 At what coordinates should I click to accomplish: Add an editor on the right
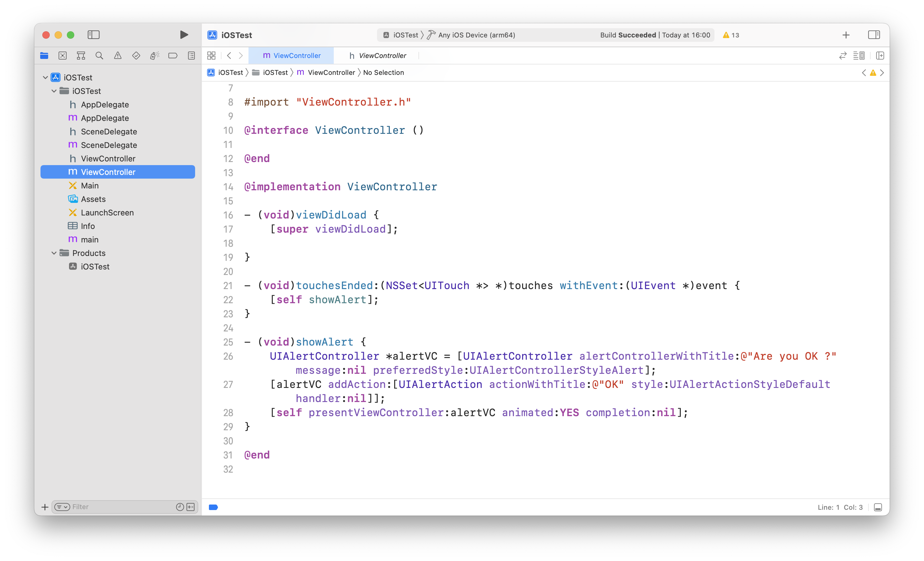point(880,56)
